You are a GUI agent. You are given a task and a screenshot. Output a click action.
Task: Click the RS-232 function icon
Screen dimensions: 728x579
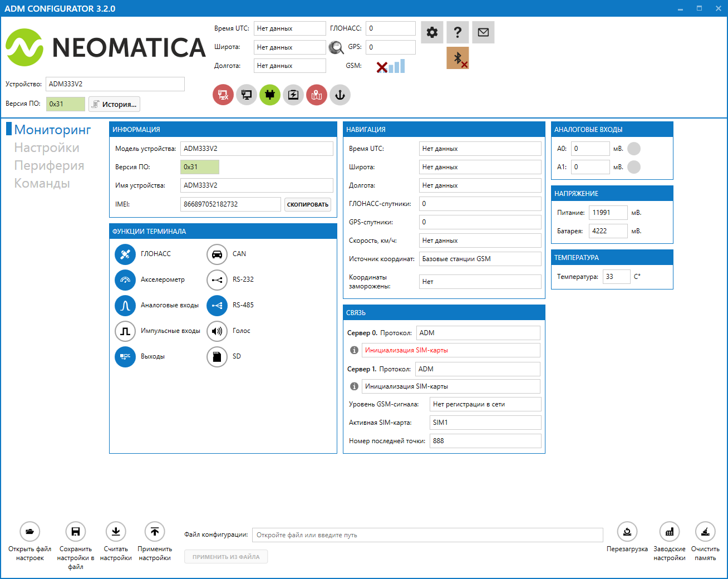coord(217,279)
